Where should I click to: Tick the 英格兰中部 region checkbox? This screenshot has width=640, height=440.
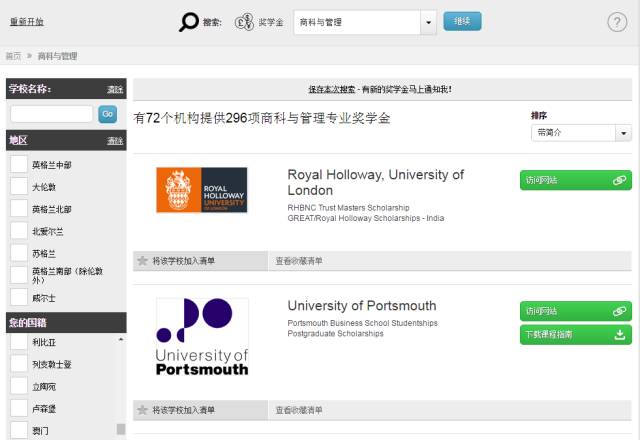coord(19,164)
